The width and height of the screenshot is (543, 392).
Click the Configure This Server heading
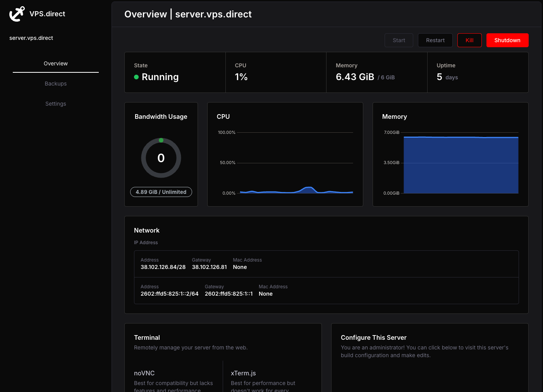point(374,337)
